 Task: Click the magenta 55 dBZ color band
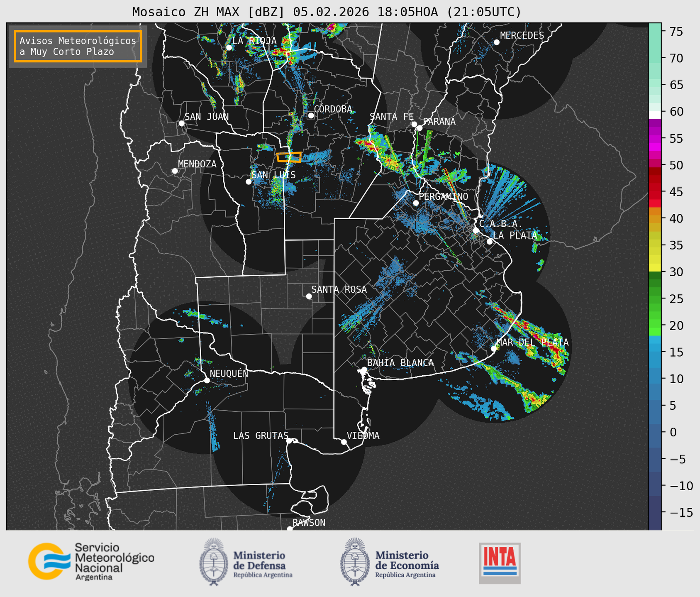tap(655, 138)
